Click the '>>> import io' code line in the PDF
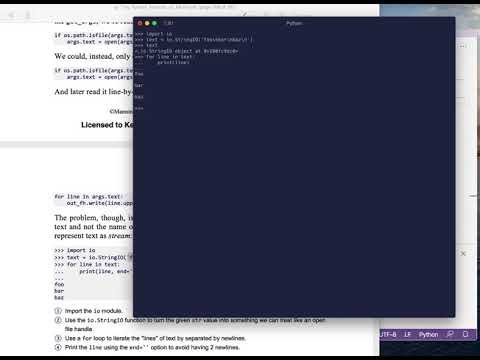 (x=75, y=250)
